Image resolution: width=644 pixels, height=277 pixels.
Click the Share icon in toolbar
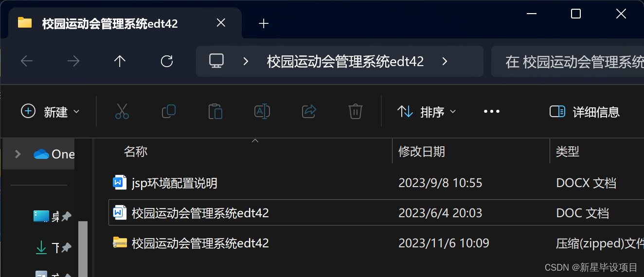click(309, 112)
